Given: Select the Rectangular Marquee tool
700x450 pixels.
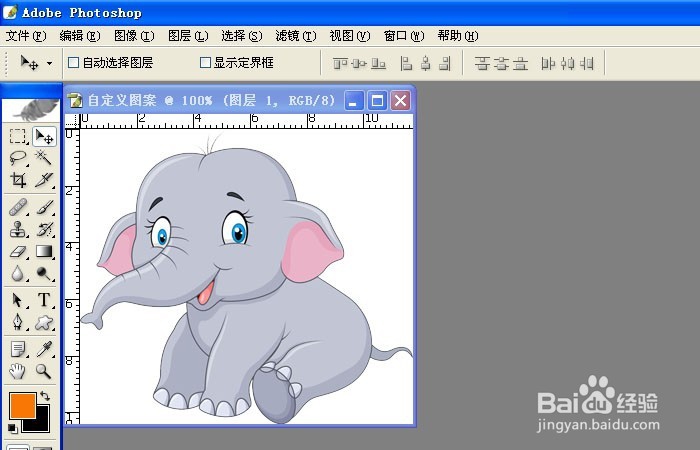Looking at the screenshot, I should click(x=18, y=136).
